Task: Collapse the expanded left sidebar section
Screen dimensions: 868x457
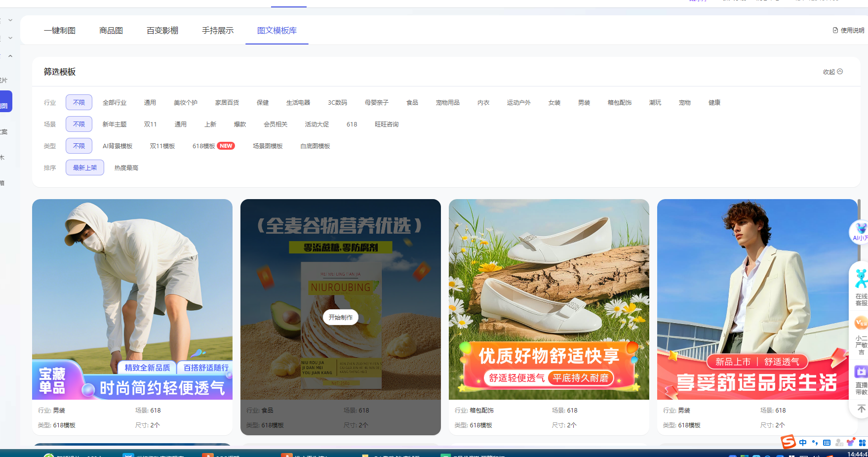Action: point(10,56)
